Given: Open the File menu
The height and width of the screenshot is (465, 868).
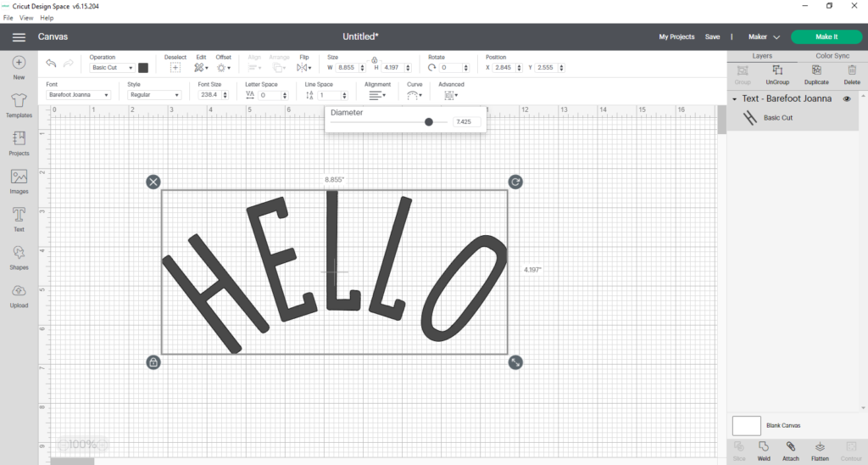Looking at the screenshot, I should tap(8, 18).
